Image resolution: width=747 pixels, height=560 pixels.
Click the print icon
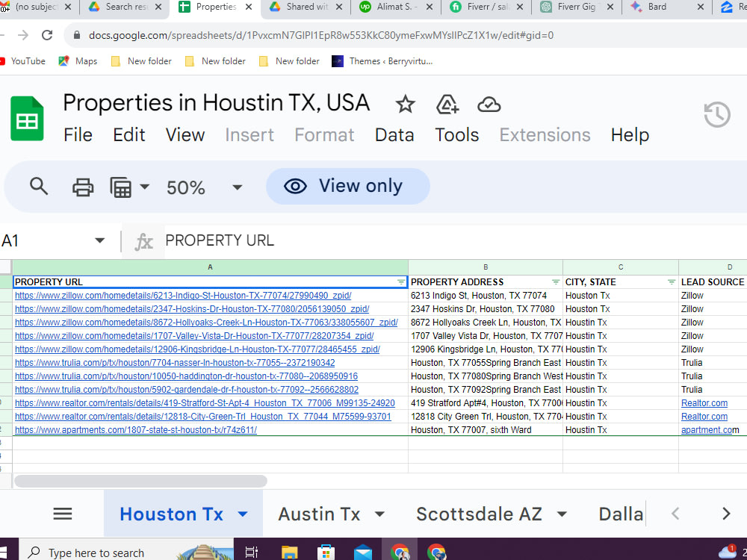tap(83, 187)
